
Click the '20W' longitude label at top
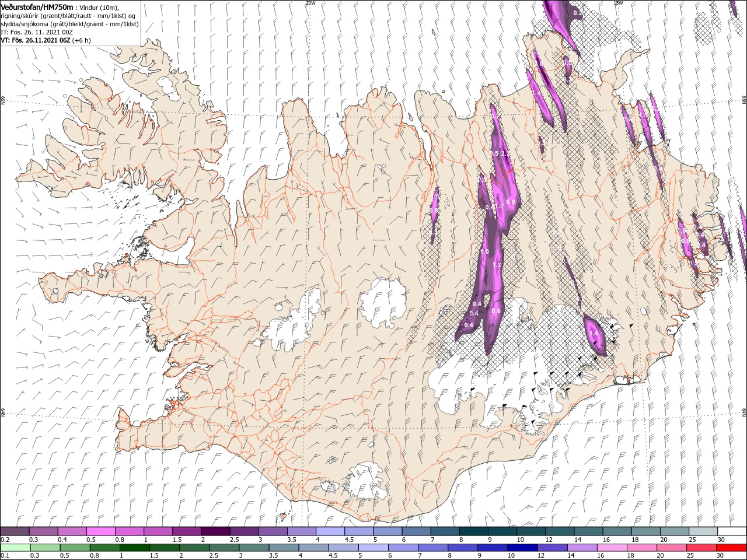tap(310, 3)
